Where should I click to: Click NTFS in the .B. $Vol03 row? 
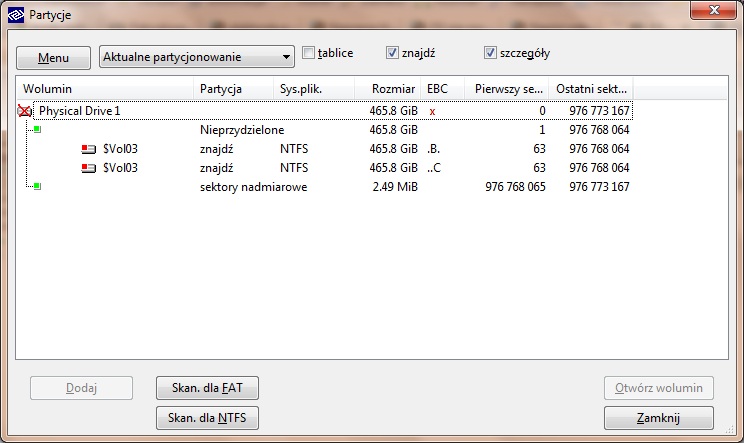click(294, 149)
